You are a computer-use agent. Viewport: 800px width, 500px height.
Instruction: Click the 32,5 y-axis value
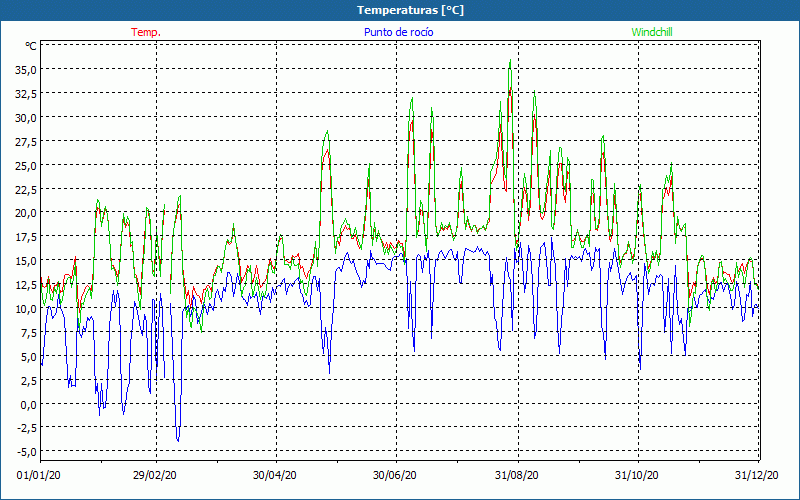tap(26, 94)
